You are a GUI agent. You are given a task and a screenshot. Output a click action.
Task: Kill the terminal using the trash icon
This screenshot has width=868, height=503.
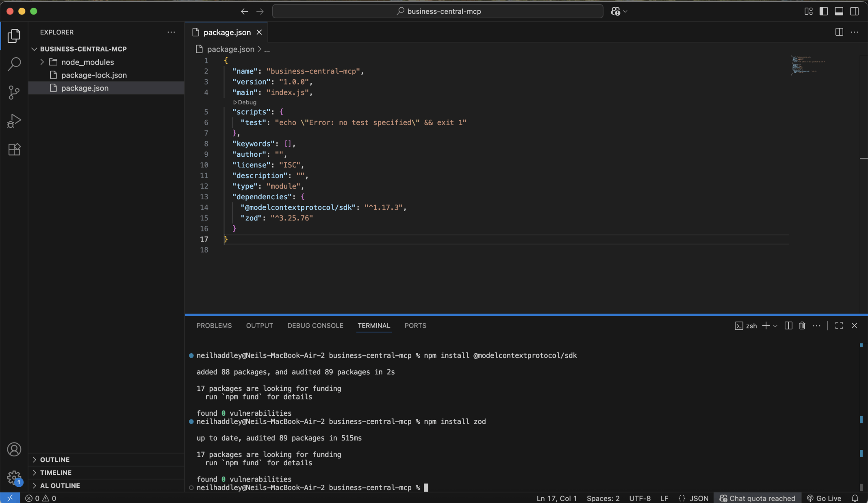point(802,326)
